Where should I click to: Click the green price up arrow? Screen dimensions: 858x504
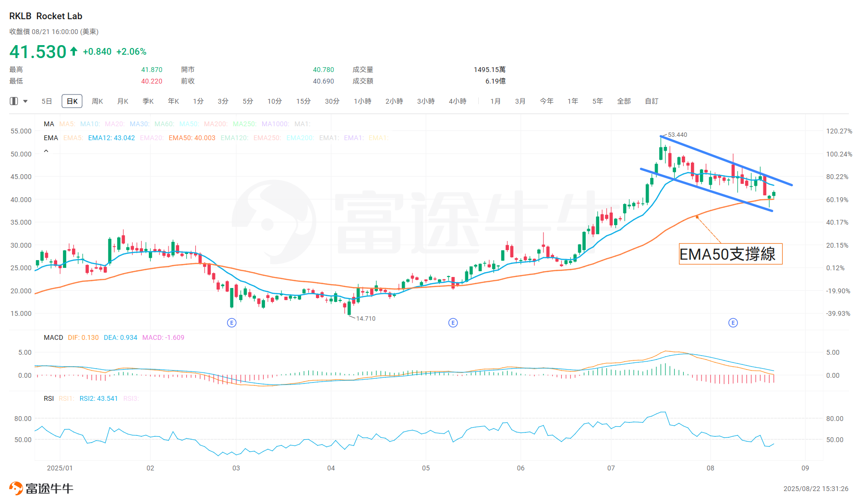point(74,51)
